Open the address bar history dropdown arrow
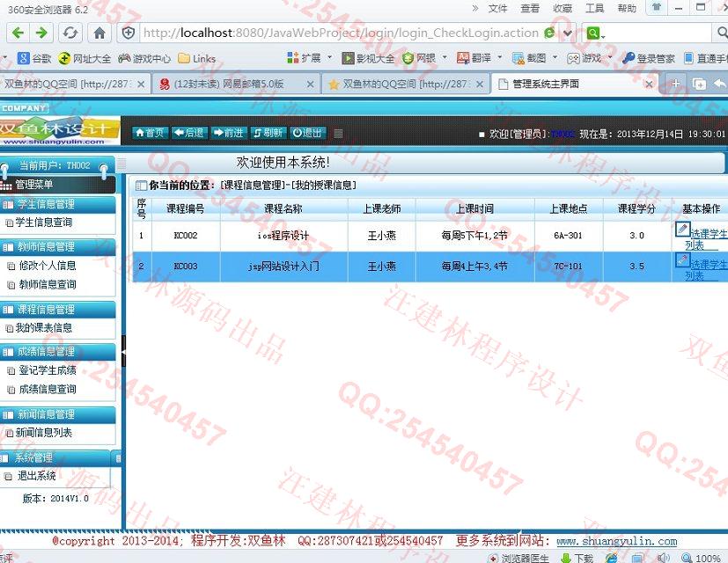Image resolution: width=728 pixels, height=563 pixels. pyautogui.click(x=568, y=33)
